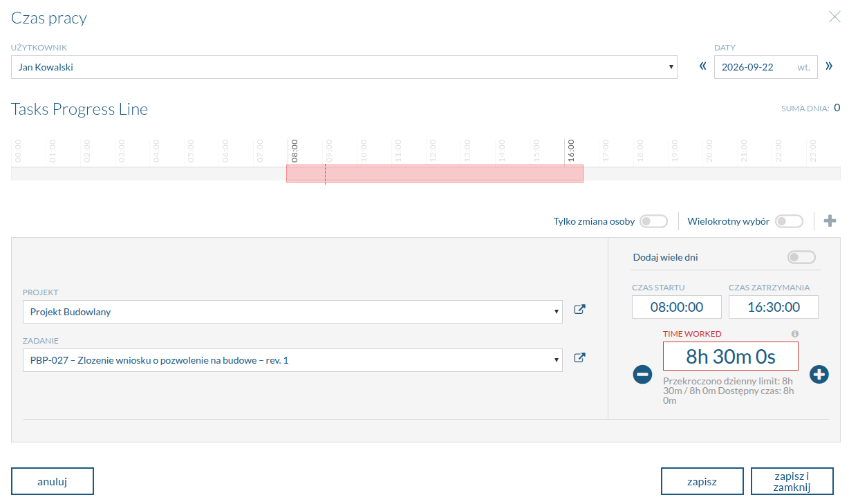Increase time worked with plus button
This screenshot has width=849, height=504.
pos(819,375)
